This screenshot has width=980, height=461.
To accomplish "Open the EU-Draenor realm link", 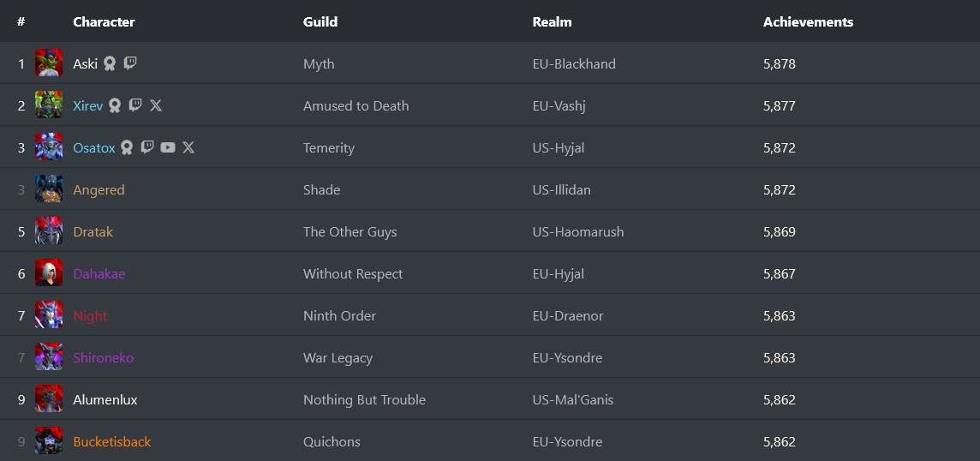I will tap(567, 315).
